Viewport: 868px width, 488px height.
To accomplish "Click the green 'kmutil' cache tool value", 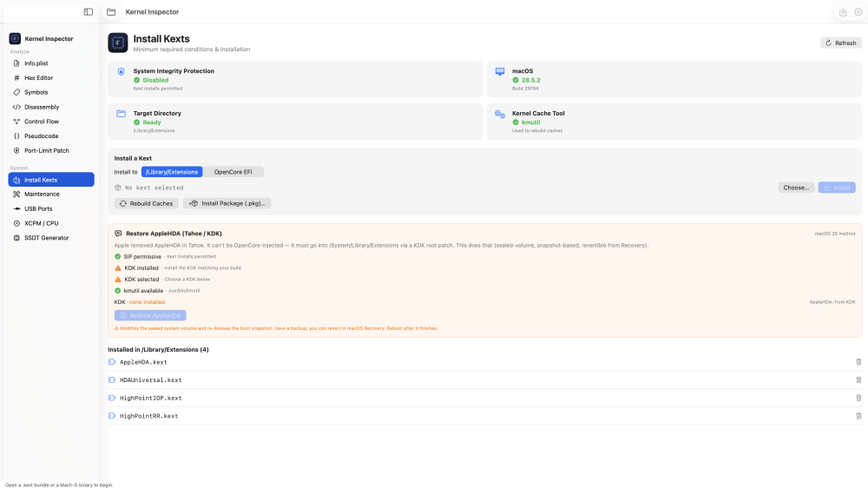I will click(531, 122).
